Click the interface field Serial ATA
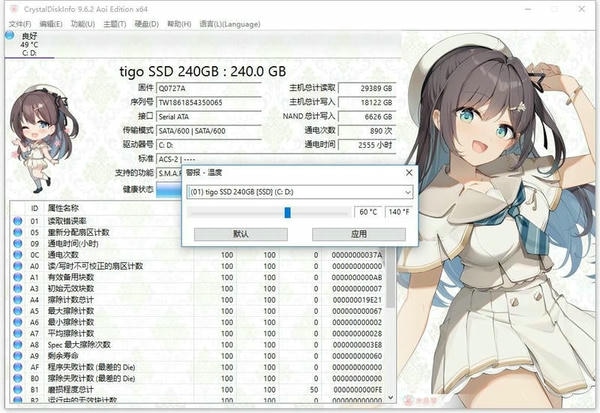The width and height of the screenshot is (600, 413). [209, 117]
